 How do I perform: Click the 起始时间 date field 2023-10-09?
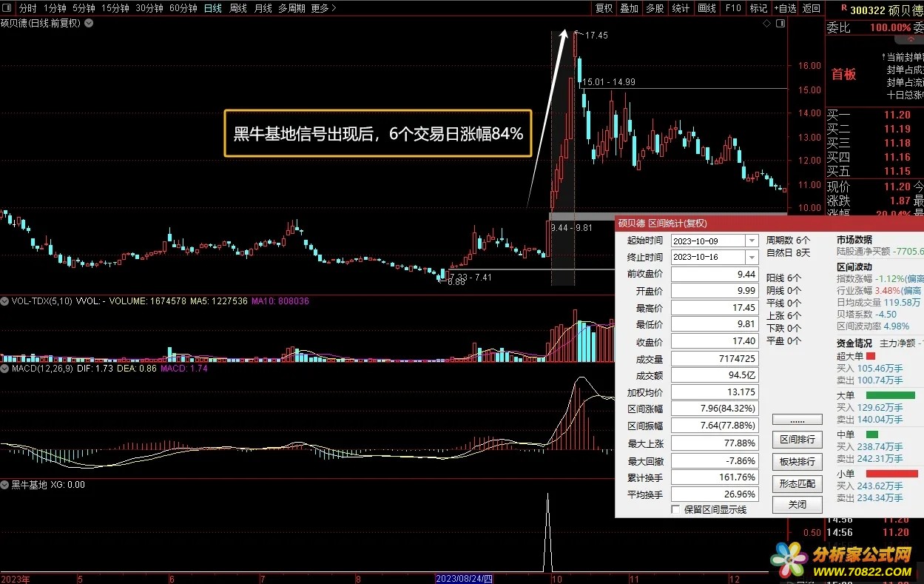[709, 241]
